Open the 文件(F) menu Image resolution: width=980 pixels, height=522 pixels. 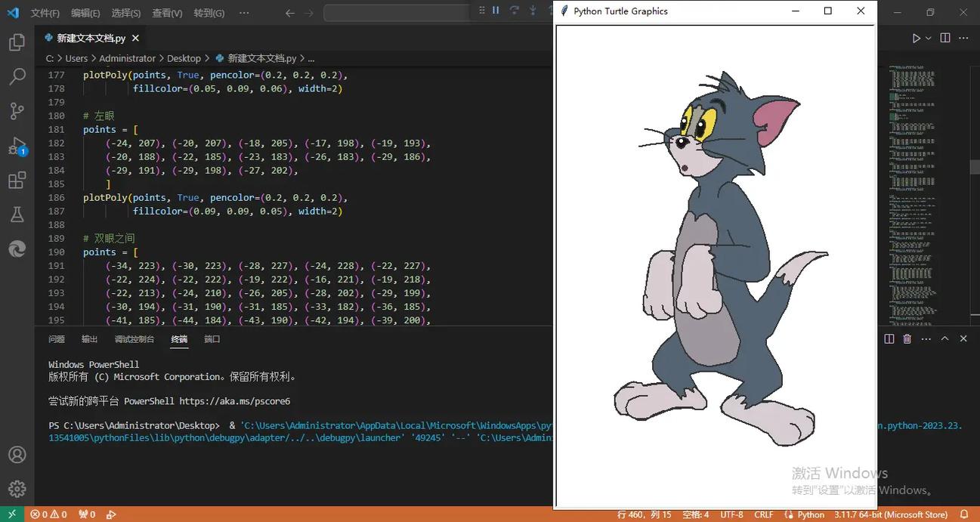point(45,13)
